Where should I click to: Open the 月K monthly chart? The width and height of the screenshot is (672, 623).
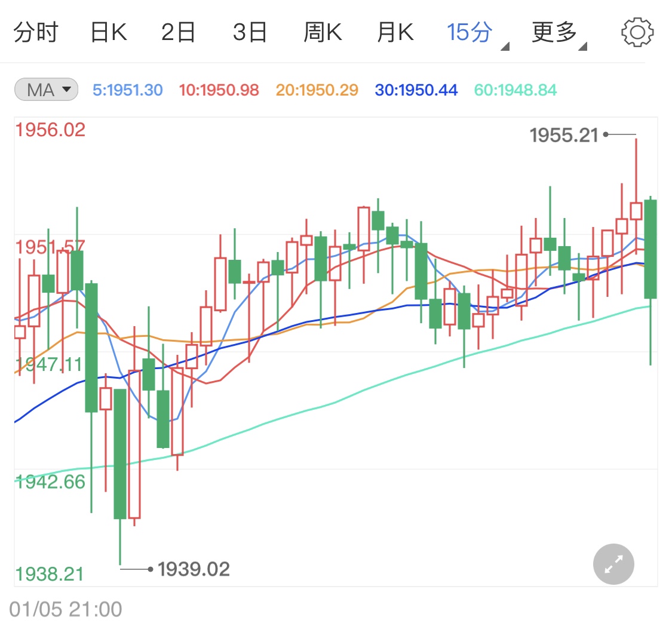(394, 33)
